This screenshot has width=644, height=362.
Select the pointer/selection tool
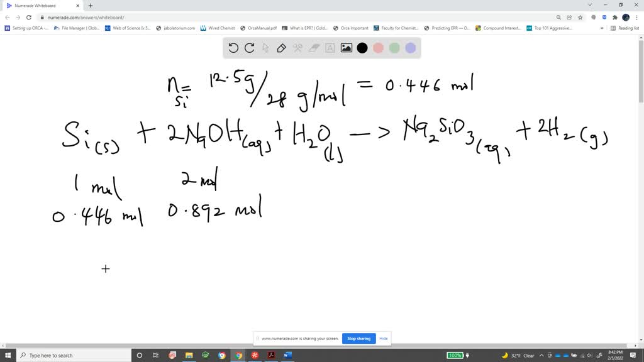(266, 48)
